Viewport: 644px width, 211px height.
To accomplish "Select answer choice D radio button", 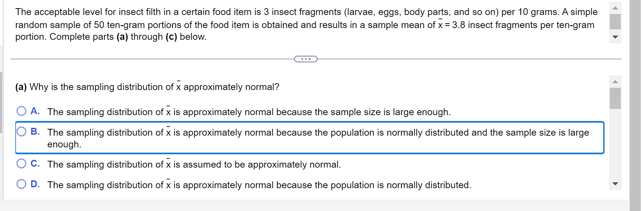I will click(x=22, y=185).
